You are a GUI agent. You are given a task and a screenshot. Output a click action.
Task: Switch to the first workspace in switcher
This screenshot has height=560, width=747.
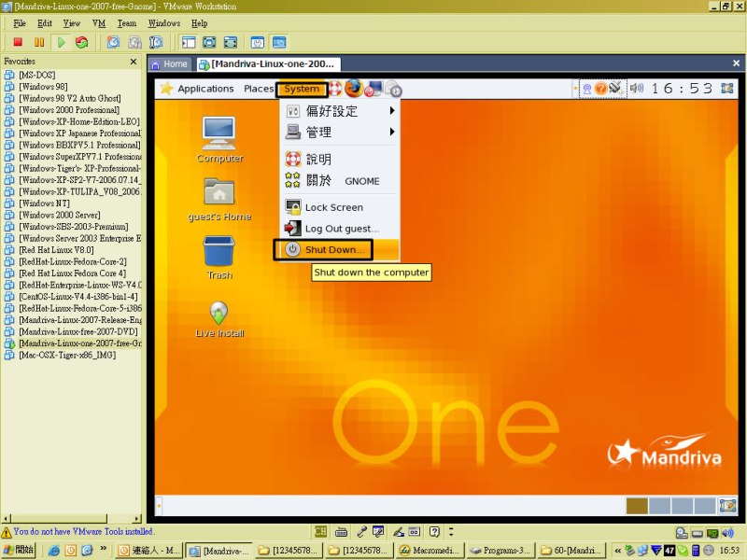point(637,506)
